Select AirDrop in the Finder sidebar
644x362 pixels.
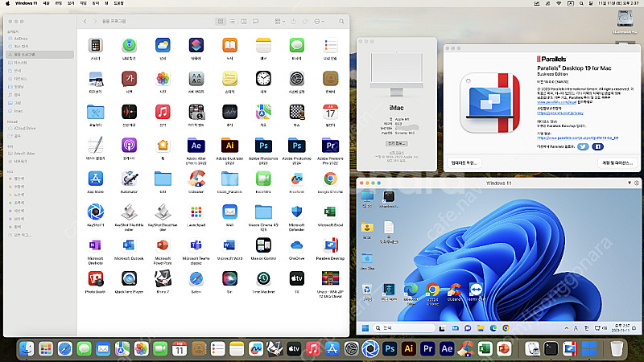coord(21,39)
